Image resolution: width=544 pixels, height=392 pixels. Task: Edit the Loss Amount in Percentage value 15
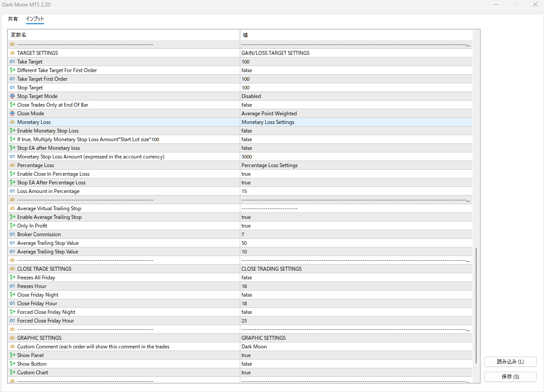click(x=245, y=191)
